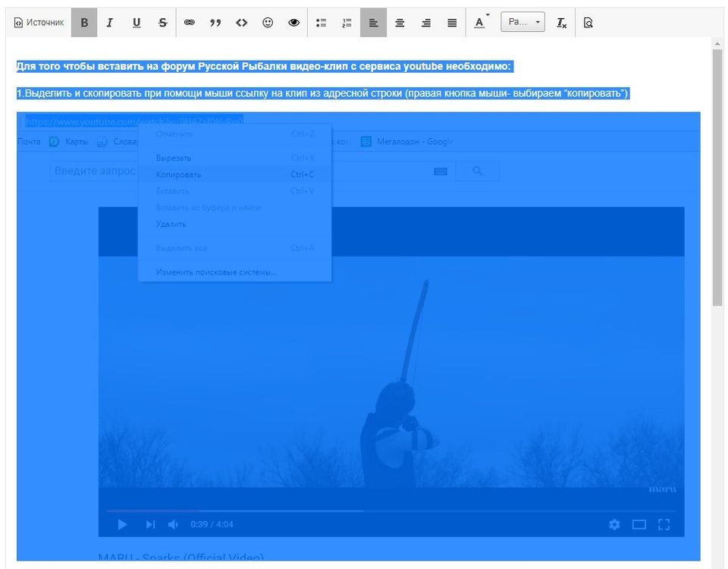Expand the font size dropdown

[522, 23]
